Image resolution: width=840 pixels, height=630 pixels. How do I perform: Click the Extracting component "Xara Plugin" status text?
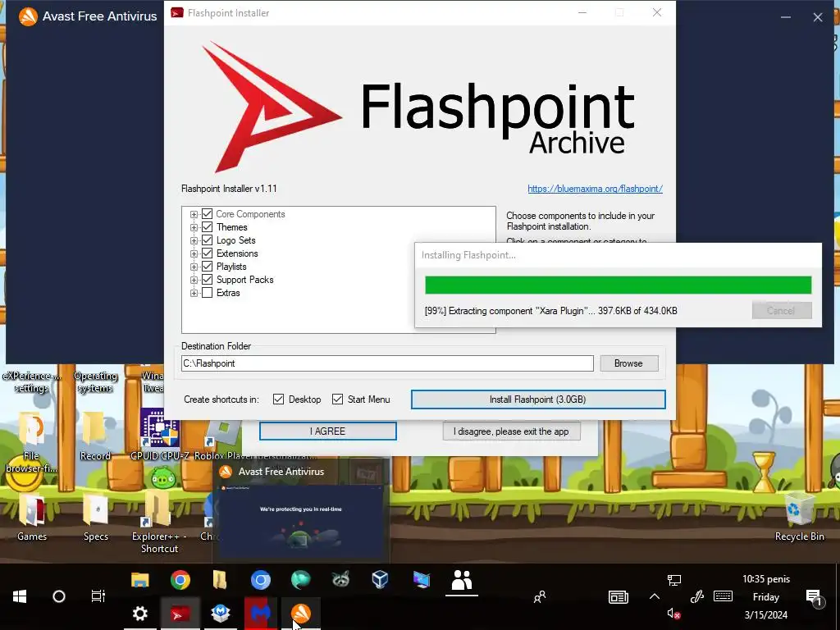click(x=550, y=311)
